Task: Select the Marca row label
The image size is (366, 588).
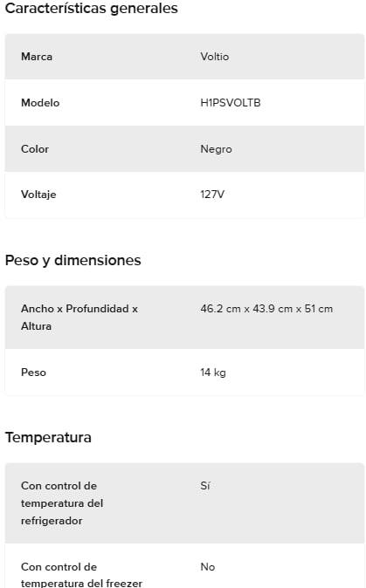Action: tap(37, 57)
